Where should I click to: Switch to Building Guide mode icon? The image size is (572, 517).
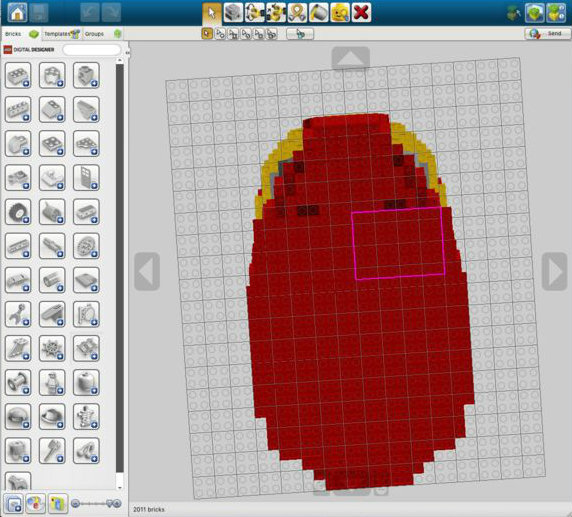[556, 13]
